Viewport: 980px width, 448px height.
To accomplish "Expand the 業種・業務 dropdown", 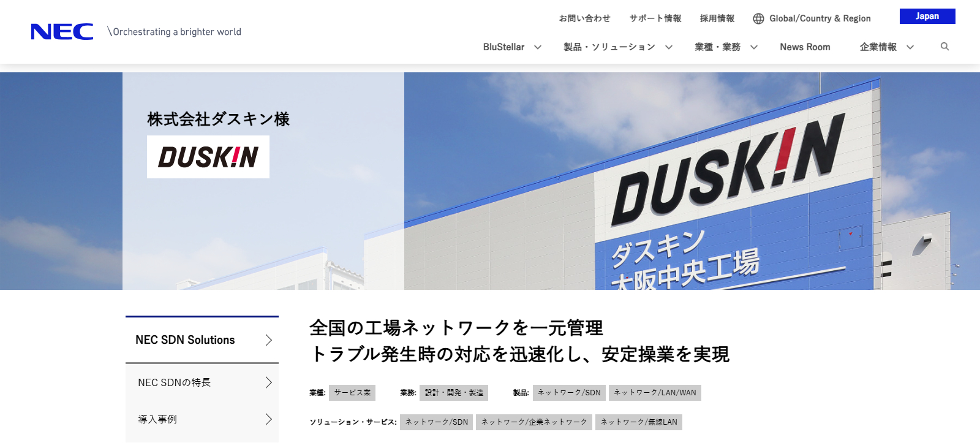I will tap(754, 47).
